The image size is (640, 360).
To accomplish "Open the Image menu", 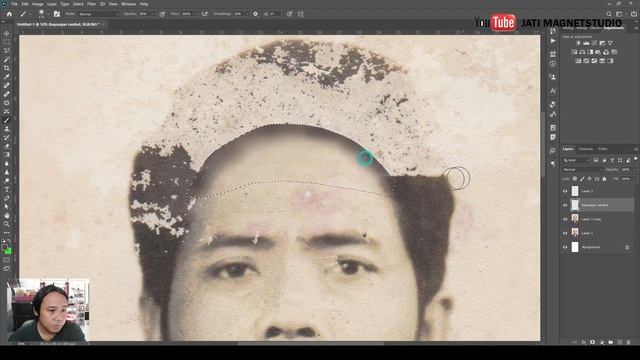I will point(38,4).
